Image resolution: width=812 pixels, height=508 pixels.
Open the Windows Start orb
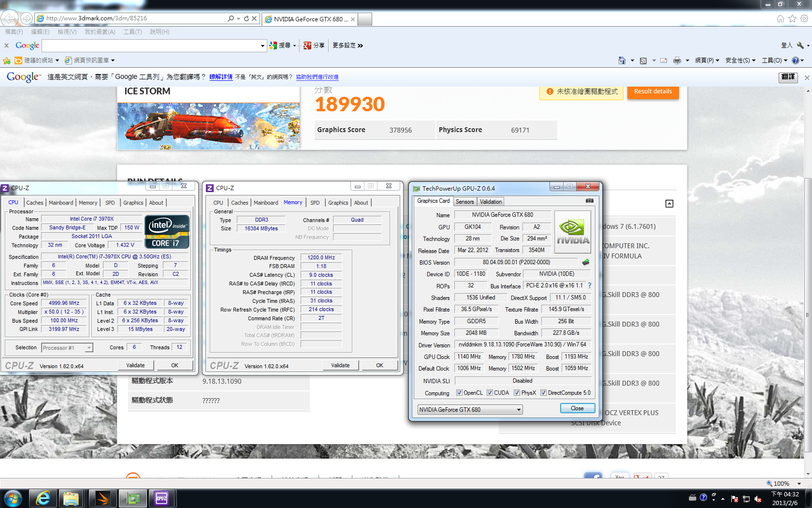(13, 498)
